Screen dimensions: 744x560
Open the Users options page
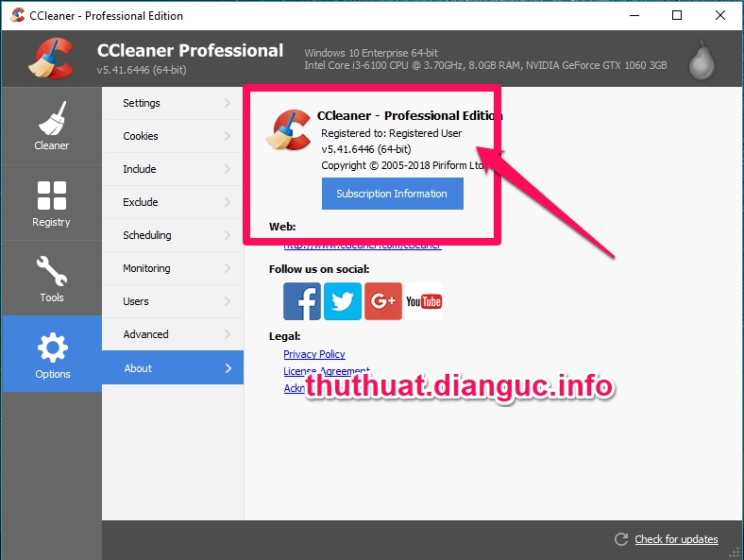173,301
